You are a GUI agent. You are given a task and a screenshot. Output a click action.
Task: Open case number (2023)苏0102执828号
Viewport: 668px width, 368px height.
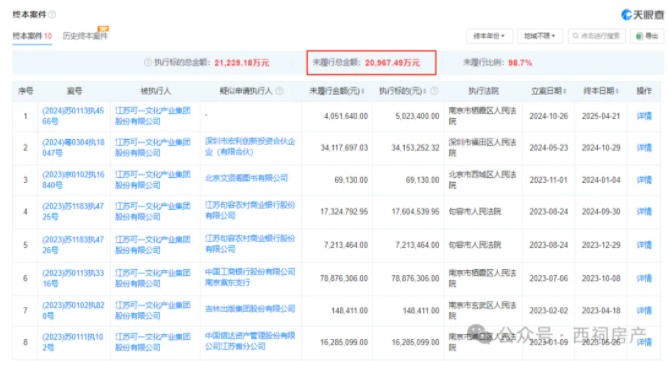pos(73,310)
